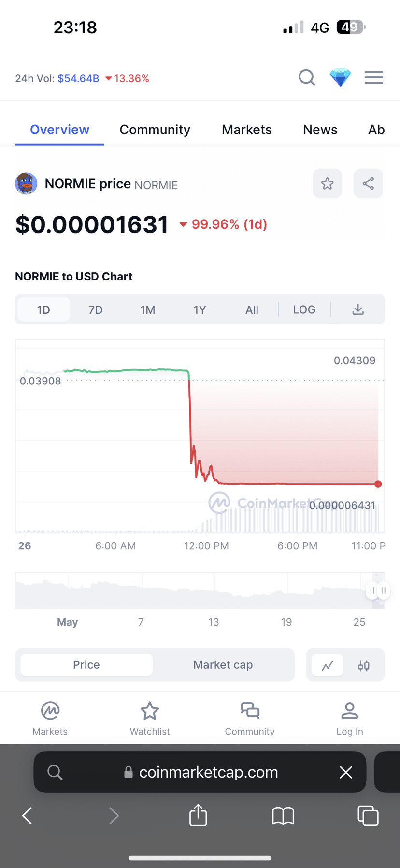Select the 7D time range
This screenshot has width=400, height=868.
pos(96,309)
